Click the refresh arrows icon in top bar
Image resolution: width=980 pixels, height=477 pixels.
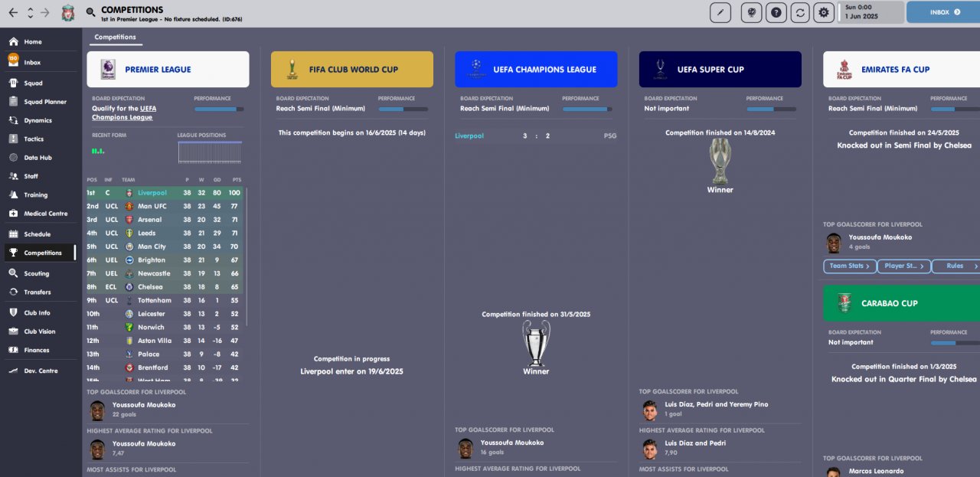(x=800, y=12)
